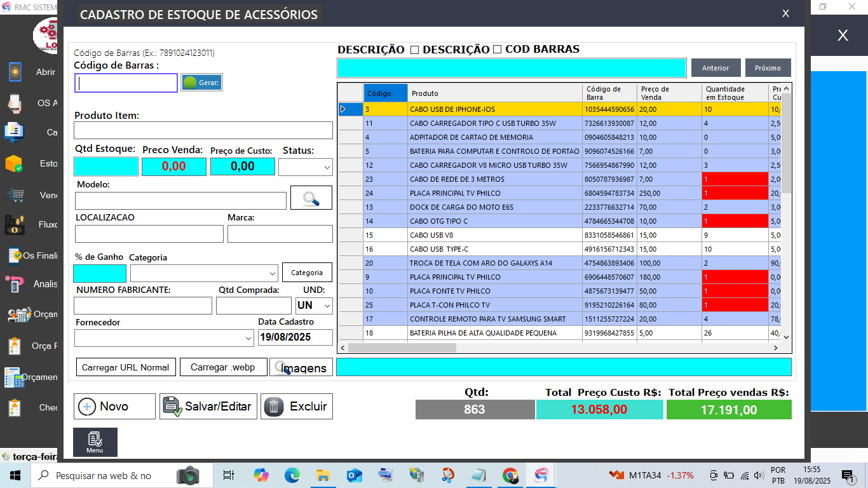The height and width of the screenshot is (488, 868).
Task: Click the Categoria button
Action: pos(307,273)
